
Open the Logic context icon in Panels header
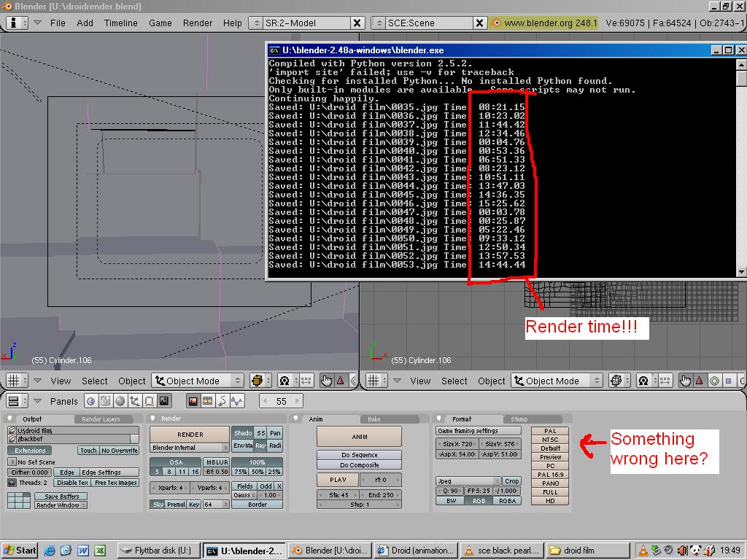[x=90, y=401]
